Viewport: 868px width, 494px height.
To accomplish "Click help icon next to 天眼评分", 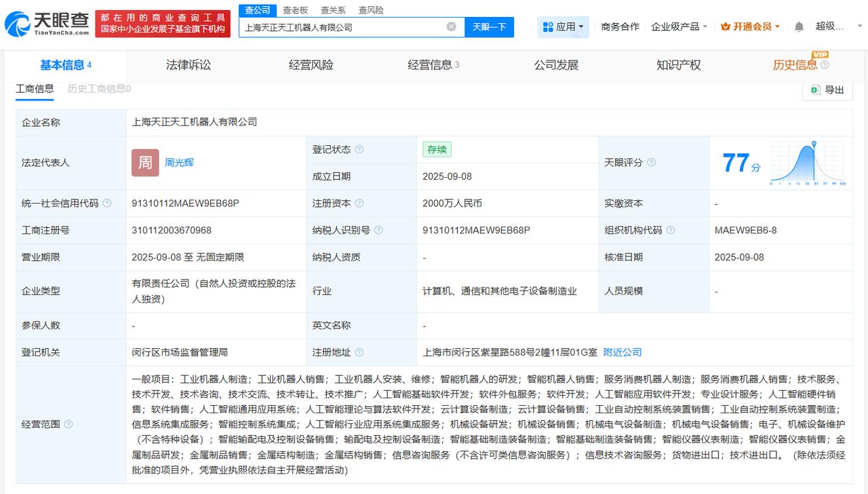I will click(651, 163).
